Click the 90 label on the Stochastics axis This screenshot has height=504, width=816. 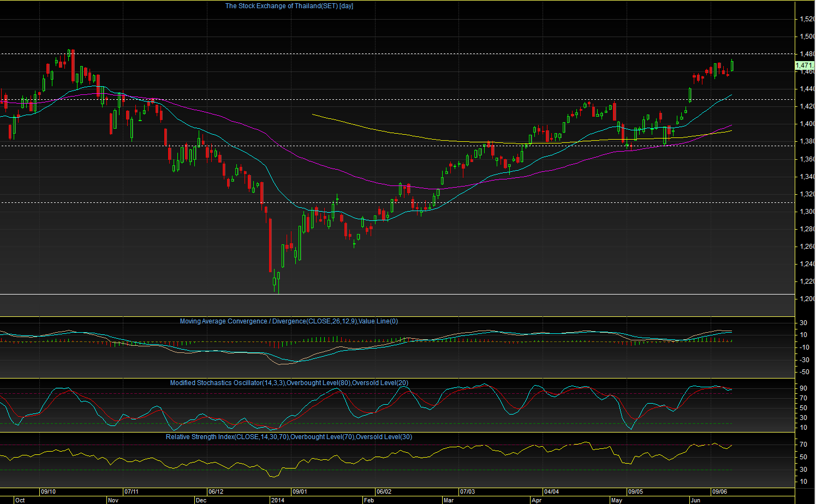[803, 388]
